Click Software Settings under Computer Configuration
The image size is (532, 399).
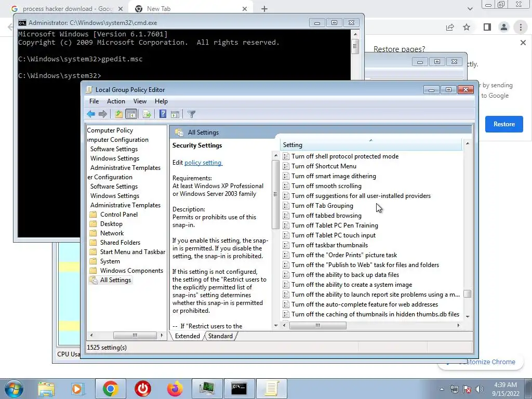point(114,149)
